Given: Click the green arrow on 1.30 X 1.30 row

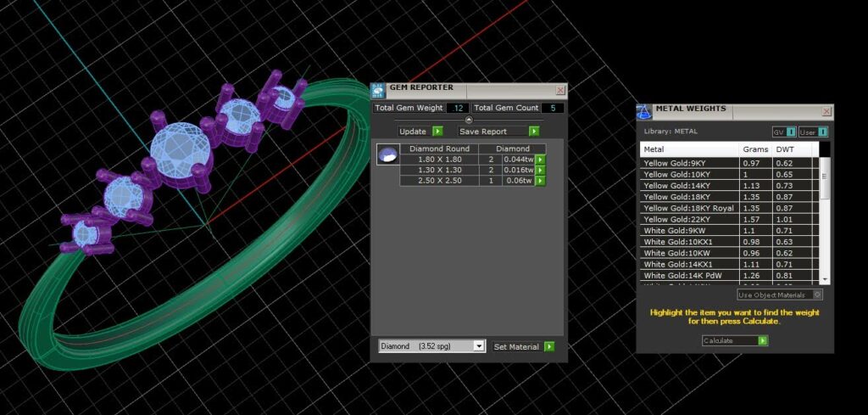Looking at the screenshot, I should point(540,170).
